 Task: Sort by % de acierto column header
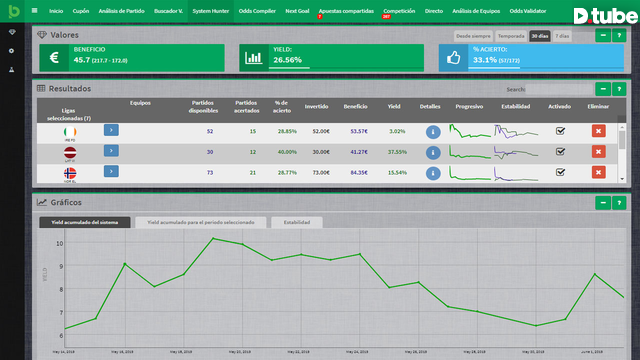click(282, 107)
